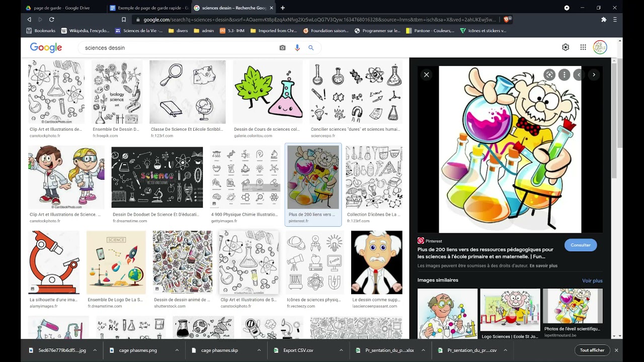
Task: Open downloaded file Export CSV.csv
Action: (x=298, y=350)
